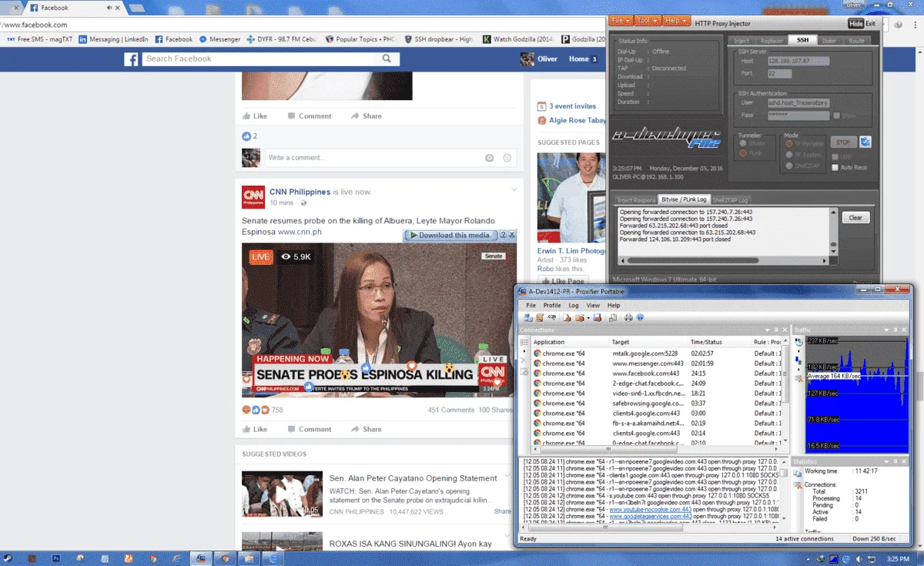Open CNN Philippines page link
Viewport: 924px width, 566px height.
tap(300, 192)
